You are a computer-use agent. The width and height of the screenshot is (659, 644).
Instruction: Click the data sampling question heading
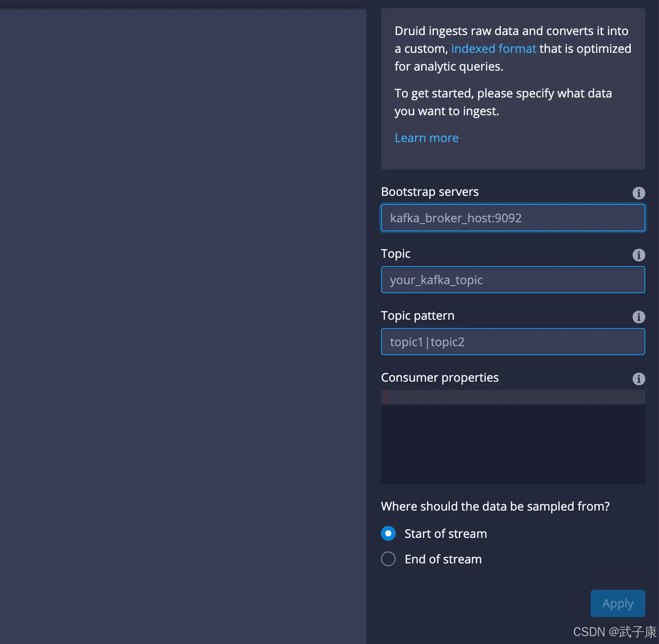coord(495,506)
